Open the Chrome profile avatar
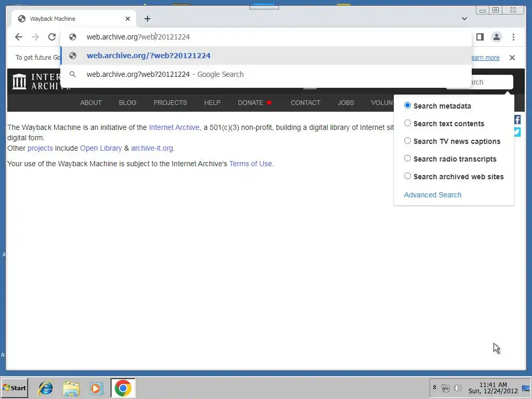This screenshot has height=399, width=532. (x=496, y=37)
